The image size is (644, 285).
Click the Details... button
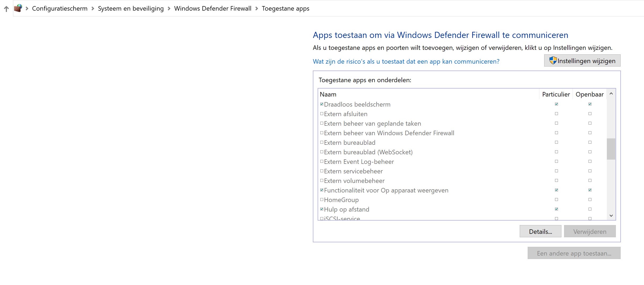[x=540, y=231]
